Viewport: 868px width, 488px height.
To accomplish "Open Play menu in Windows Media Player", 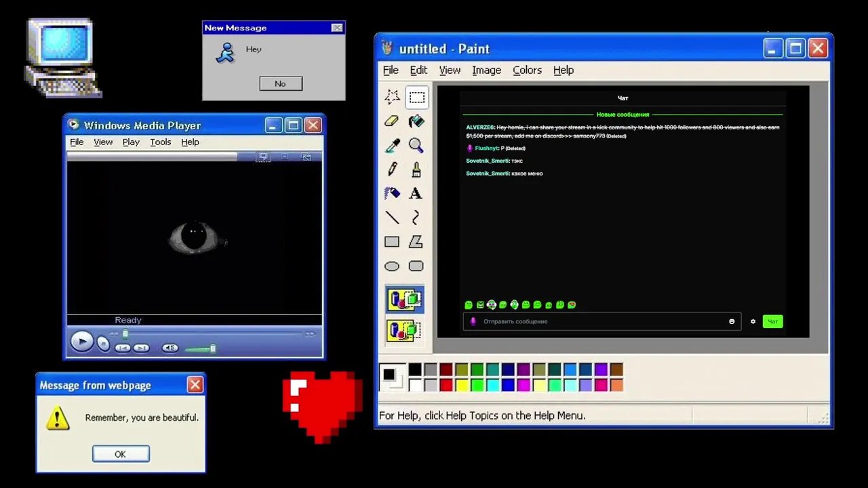I will click(x=131, y=142).
